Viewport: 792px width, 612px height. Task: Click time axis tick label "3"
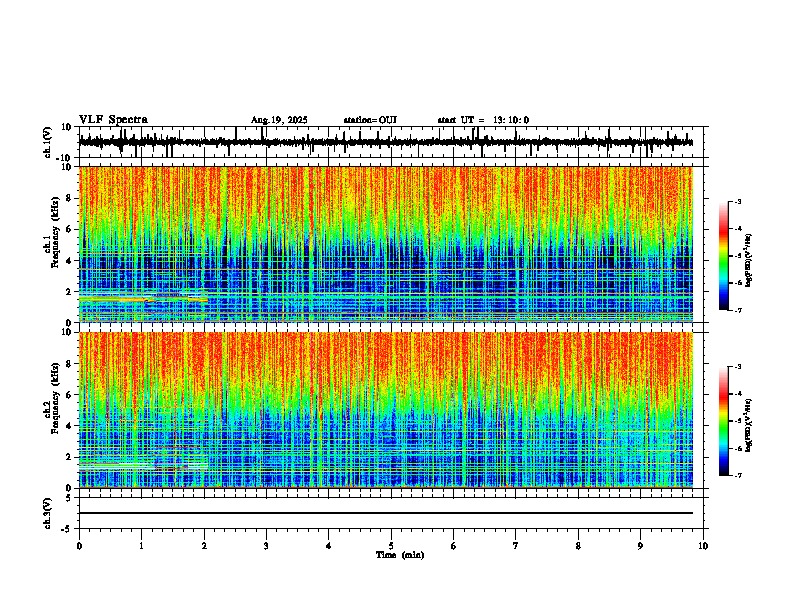[x=266, y=546]
